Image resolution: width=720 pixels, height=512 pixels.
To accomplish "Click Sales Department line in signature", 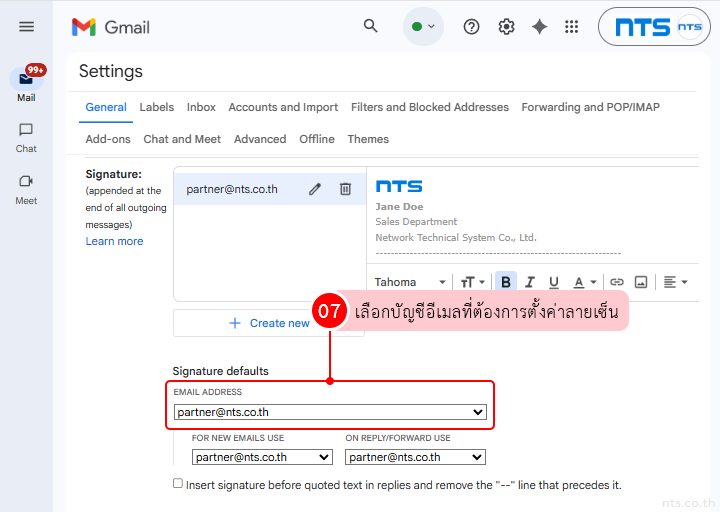I will 416,222.
